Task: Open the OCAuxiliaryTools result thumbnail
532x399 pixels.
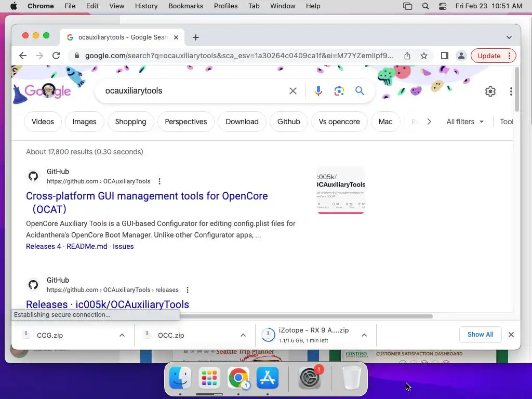Action: 341,190
